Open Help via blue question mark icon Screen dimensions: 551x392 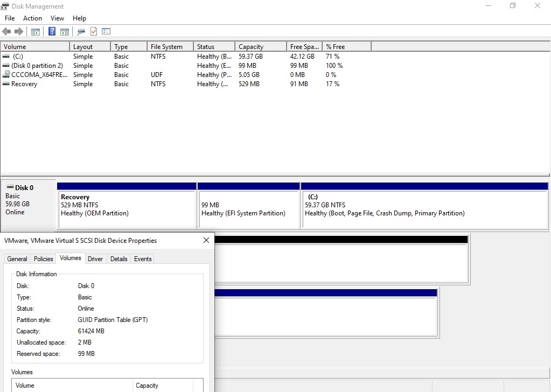click(x=52, y=32)
